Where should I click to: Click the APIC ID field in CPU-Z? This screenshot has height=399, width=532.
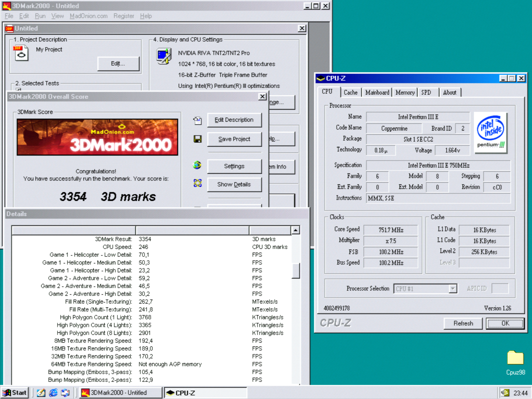[500, 289]
